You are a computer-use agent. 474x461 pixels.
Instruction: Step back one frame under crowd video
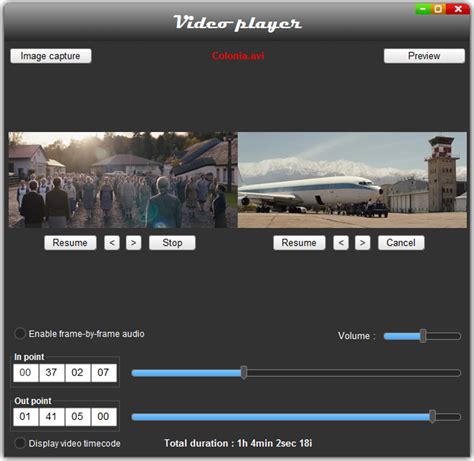(x=112, y=243)
